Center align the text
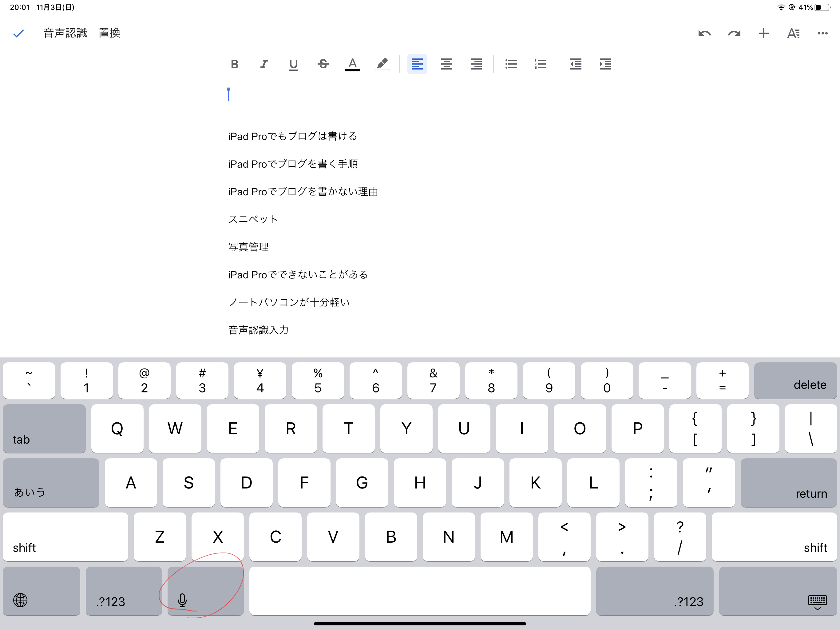840x630 pixels. click(446, 64)
